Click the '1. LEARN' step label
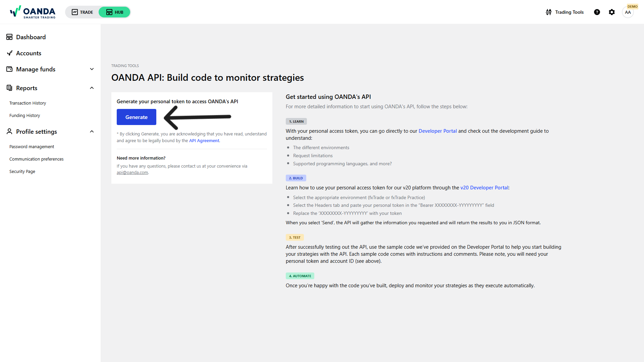 click(296, 121)
